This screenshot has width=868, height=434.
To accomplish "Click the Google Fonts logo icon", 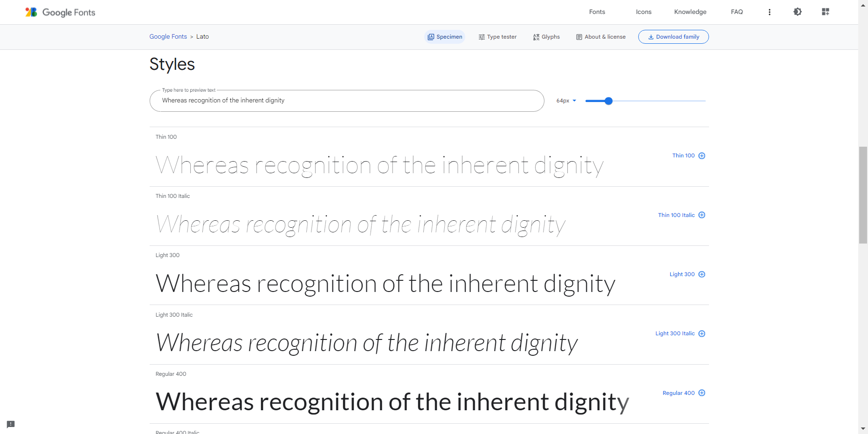I will (31, 12).
